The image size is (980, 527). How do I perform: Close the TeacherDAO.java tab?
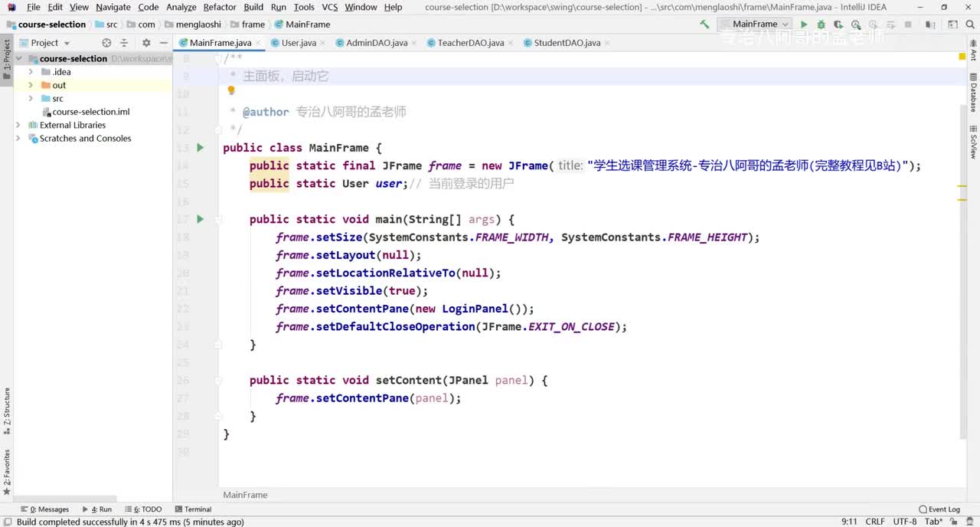pyautogui.click(x=511, y=43)
